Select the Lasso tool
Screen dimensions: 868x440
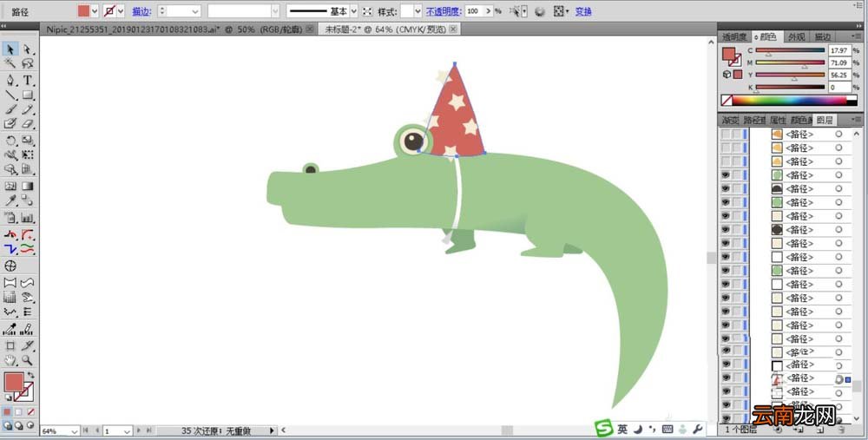coord(27,63)
